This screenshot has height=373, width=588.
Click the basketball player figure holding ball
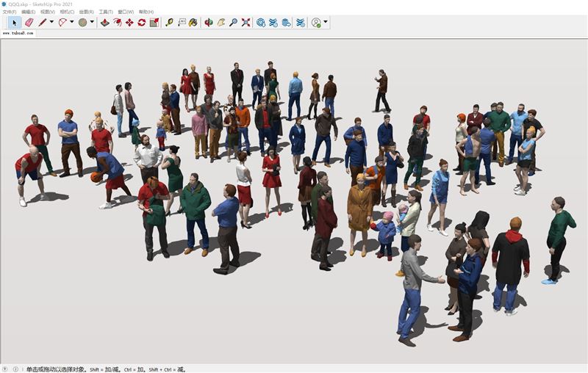109,177
